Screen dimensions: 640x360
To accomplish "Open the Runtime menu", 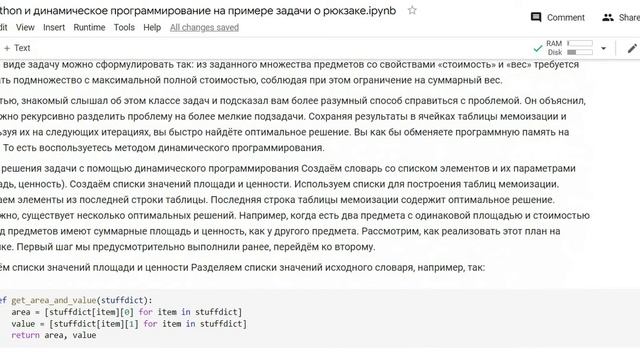I will click(89, 27).
